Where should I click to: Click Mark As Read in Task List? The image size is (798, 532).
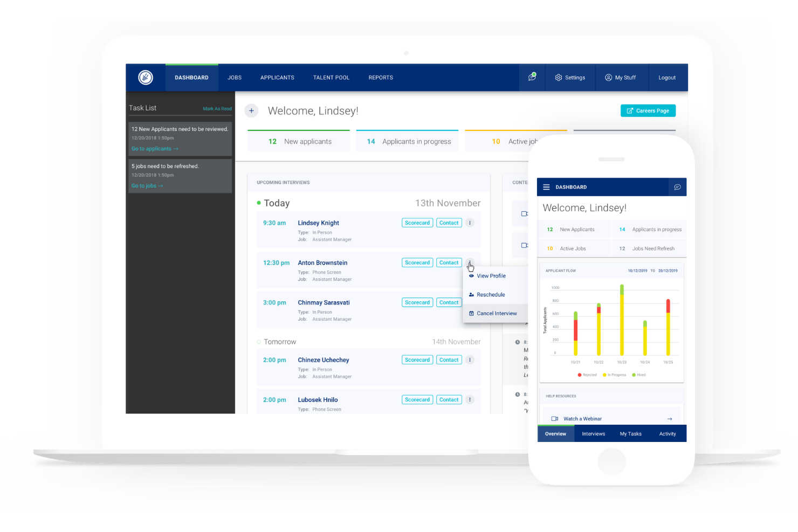[x=217, y=109]
